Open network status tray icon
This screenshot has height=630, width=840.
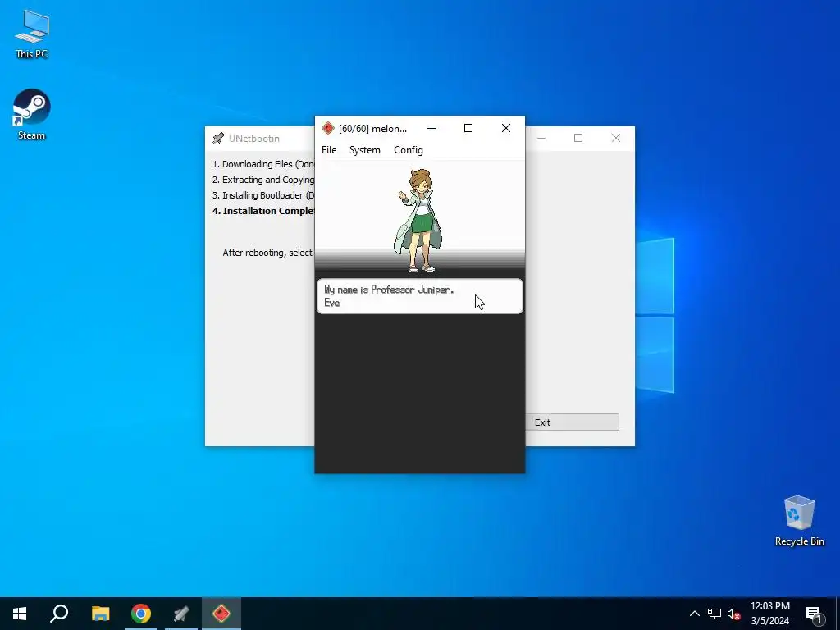pos(714,614)
